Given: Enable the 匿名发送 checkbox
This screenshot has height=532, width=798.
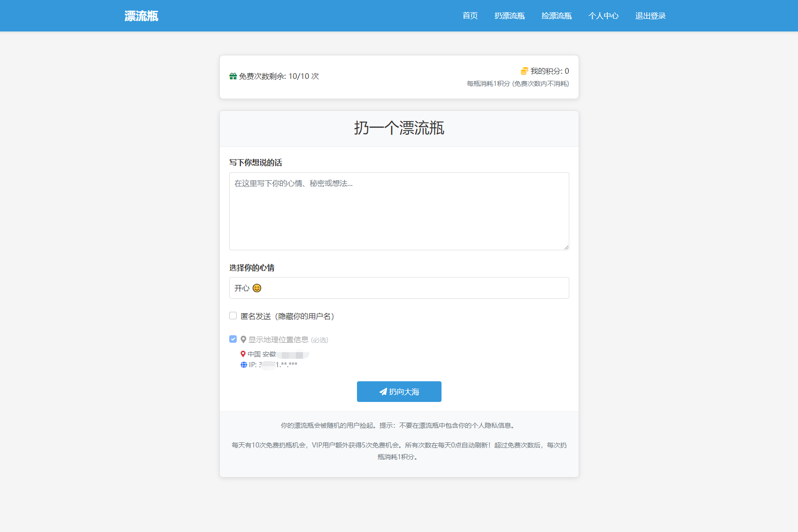Looking at the screenshot, I should [x=232, y=316].
